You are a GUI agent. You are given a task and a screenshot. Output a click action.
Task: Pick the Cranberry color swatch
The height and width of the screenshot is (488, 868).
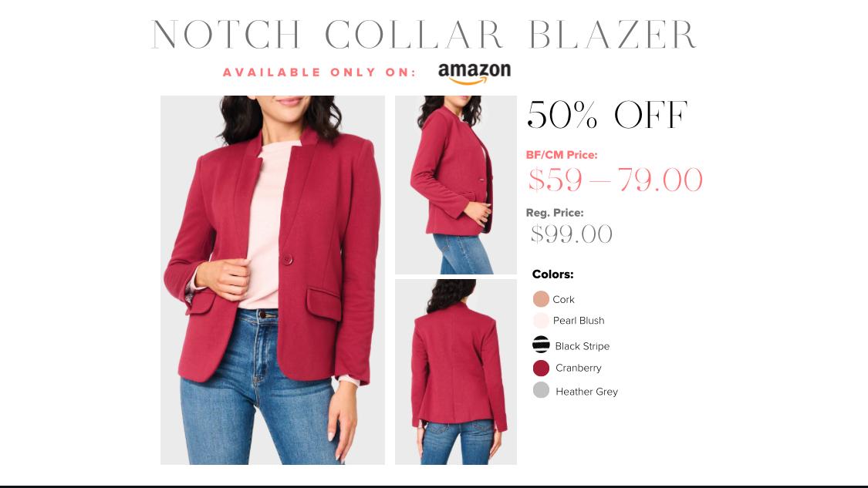point(541,368)
